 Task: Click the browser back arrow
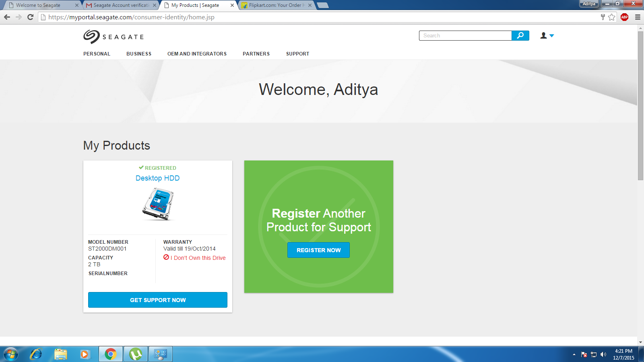tap(7, 17)
